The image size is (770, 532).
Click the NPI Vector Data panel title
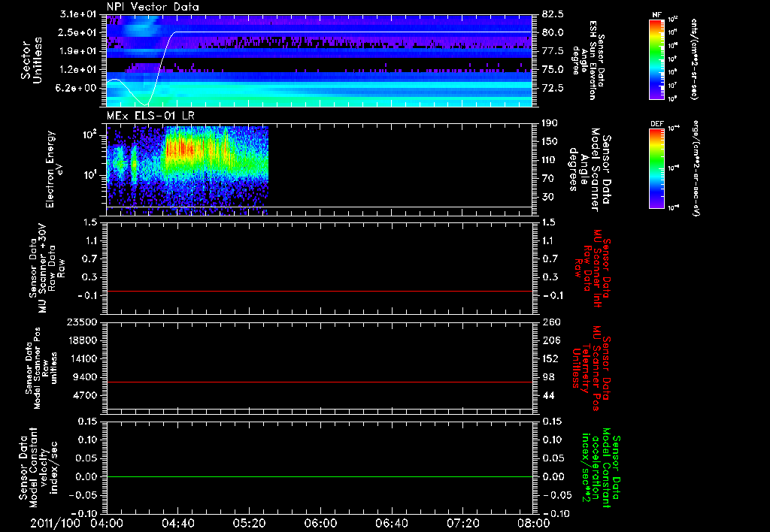click(153, 7)
